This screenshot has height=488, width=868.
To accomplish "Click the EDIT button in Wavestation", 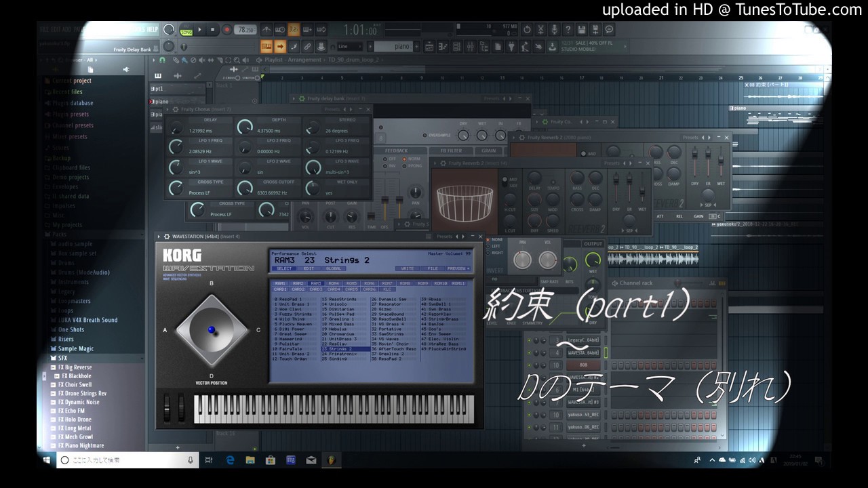I will (307, 268).
